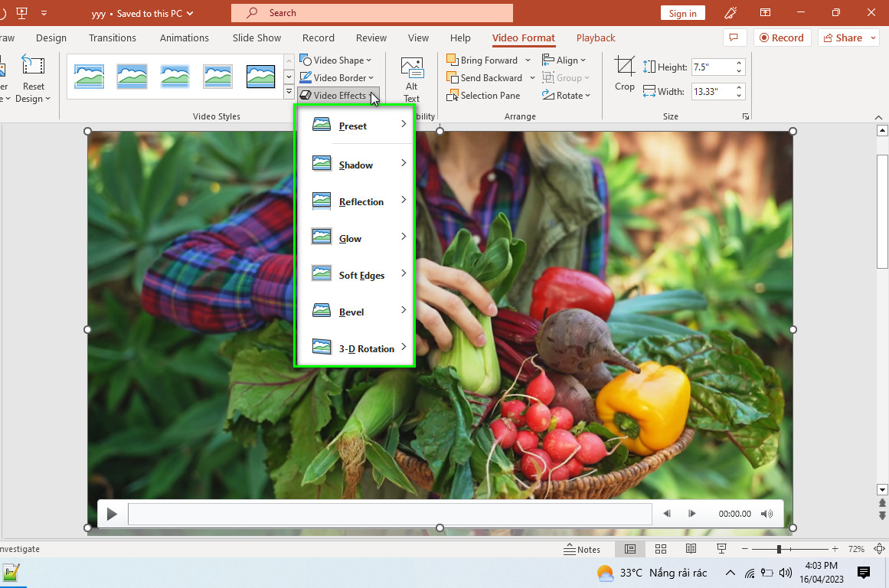Mute the video volume icon
889x588 pixels.
(x=766, y=514)
